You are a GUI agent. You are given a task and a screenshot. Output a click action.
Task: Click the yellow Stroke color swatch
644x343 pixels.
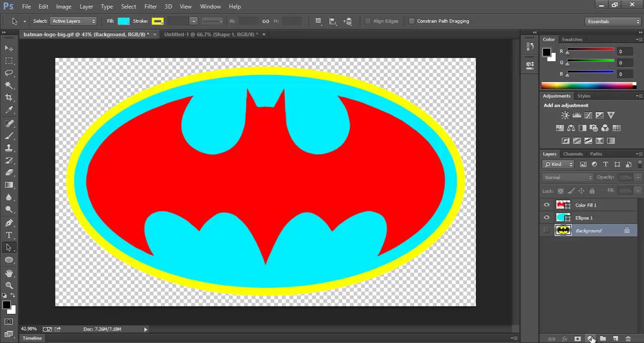tap(157, 21)
